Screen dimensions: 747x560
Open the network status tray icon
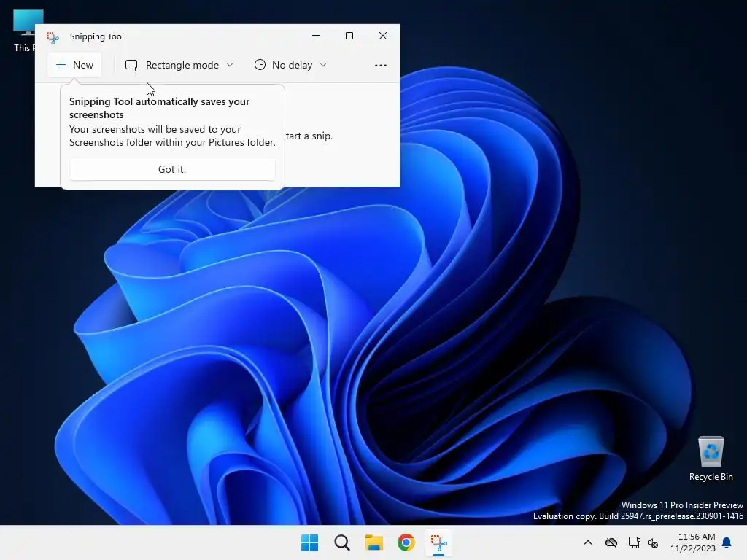(x=634, y=542)
